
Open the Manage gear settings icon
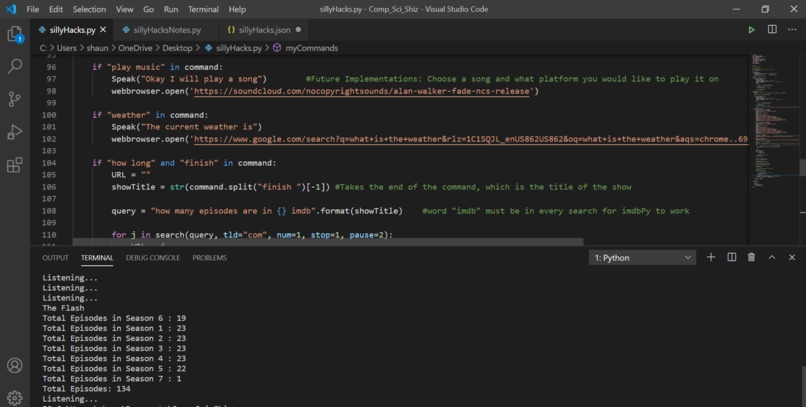(x=15, y=397)
